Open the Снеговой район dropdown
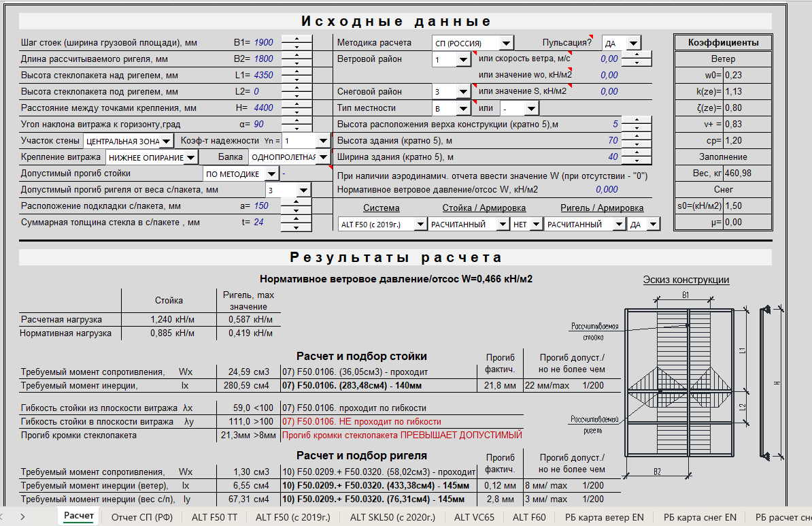812x526 pixels. 464,92
